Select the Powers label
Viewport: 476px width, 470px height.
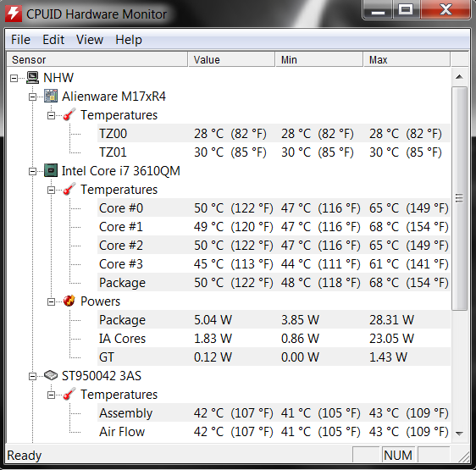point(100,301)
